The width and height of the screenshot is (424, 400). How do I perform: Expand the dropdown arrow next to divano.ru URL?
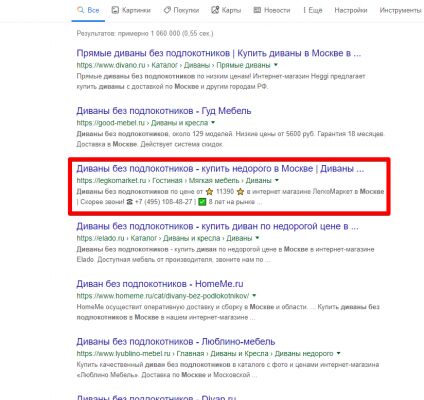click(276, 65)
